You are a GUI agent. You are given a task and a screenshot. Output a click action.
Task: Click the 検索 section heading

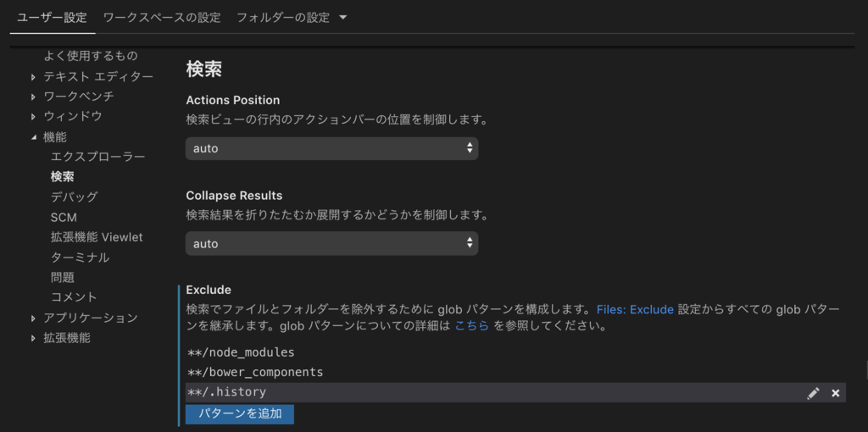point(204,69)
